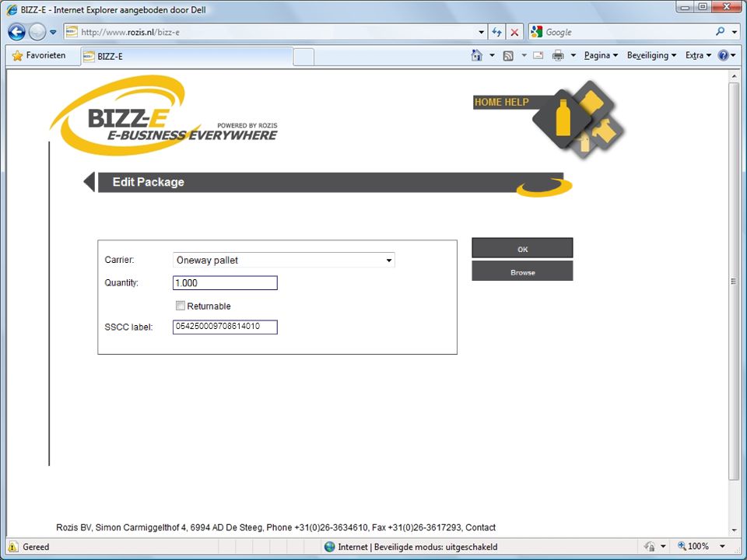Click the status bar warning icon
This screenshot has height=560, width=747.
(x=13, y=547)
